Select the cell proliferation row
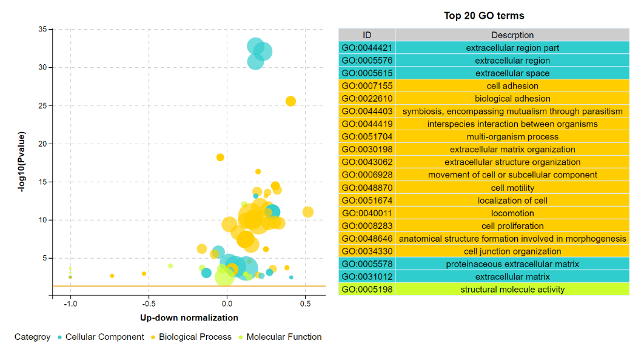The image size is (644, 355). click(484, 226)
